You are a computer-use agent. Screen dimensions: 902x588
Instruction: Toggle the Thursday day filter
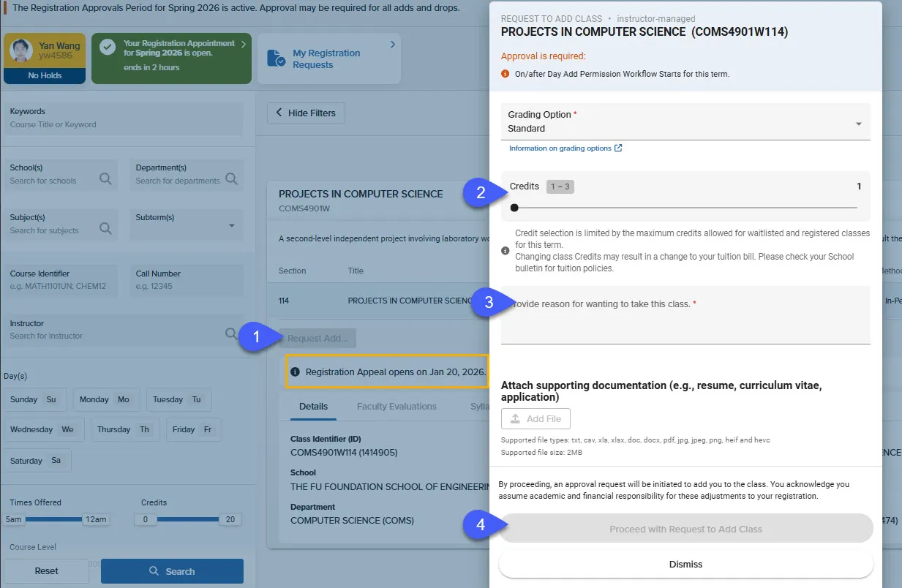click(125, 430)
